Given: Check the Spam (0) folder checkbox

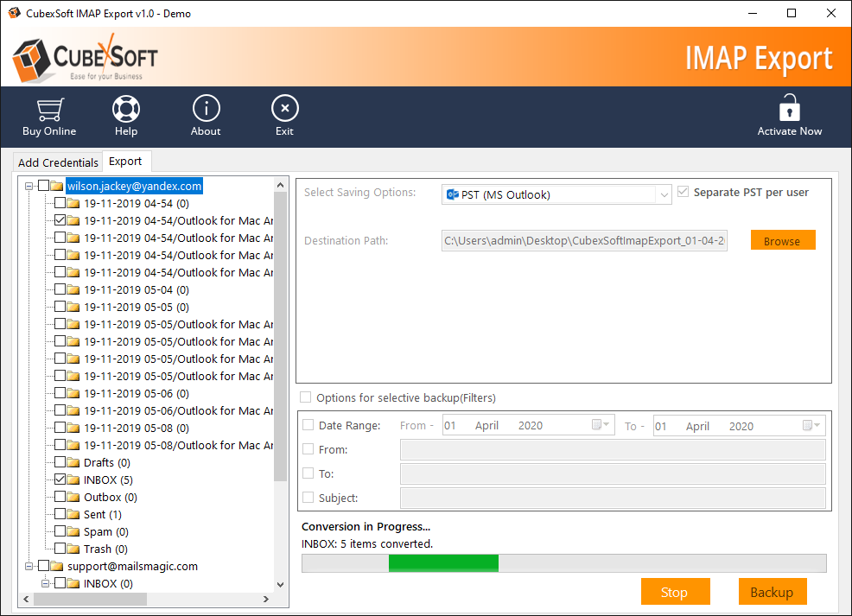Looking at the screenshot, I should 60,530.
